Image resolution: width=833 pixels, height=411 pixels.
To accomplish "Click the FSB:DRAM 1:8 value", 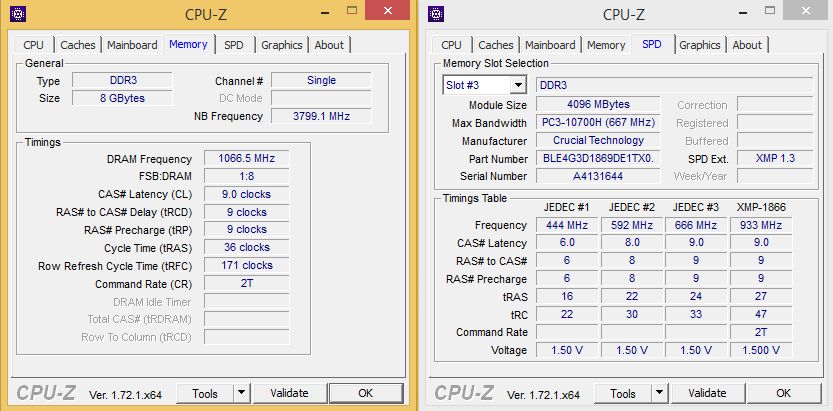I will click(x=246, y=176).
